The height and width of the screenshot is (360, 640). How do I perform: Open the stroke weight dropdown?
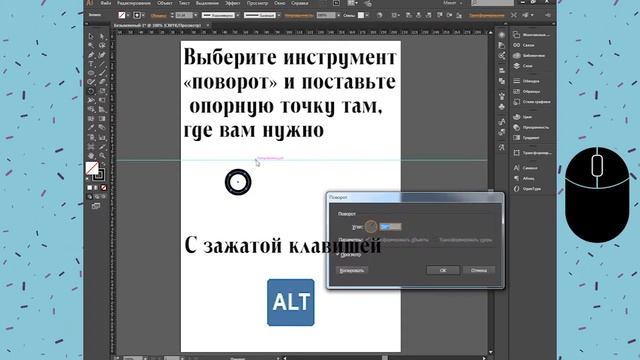pos(196,15)
